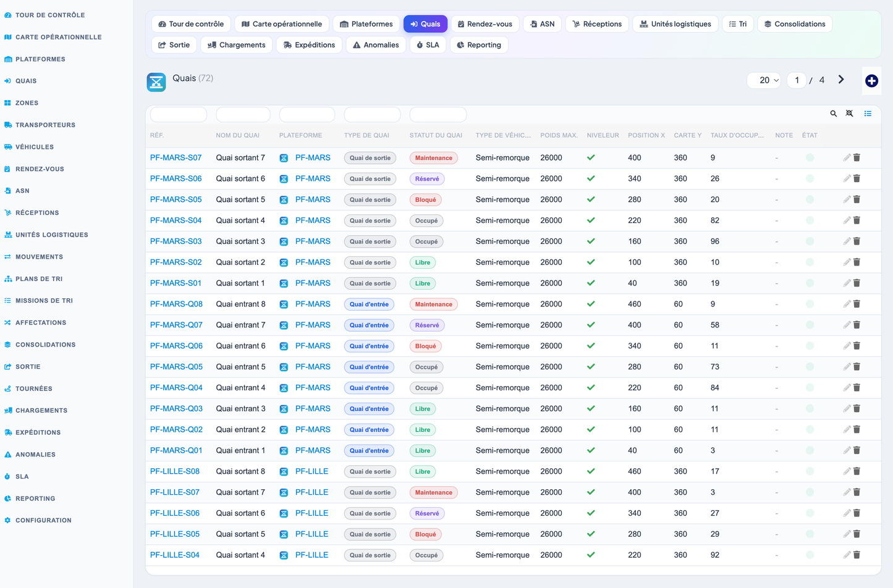
Task: Click the platform icon beside PF-MARS in S06 row
Action: click(x=284, y=179)
